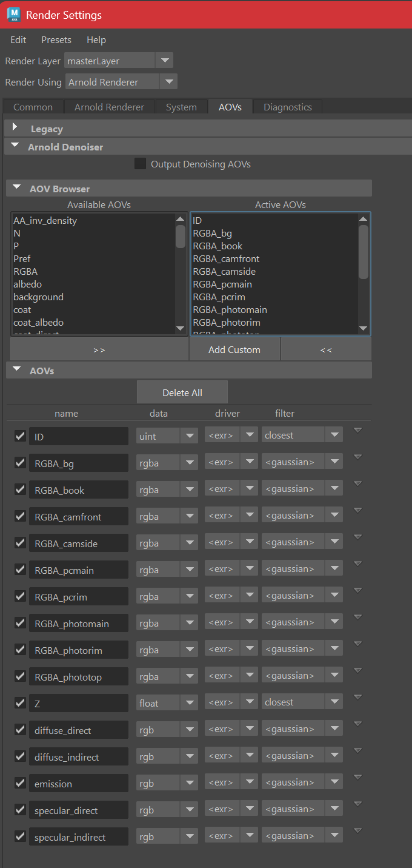Open the options arrow for RGBA_bg row
The width and height of the screenshot is (412, 868).
tap(357, 457)
